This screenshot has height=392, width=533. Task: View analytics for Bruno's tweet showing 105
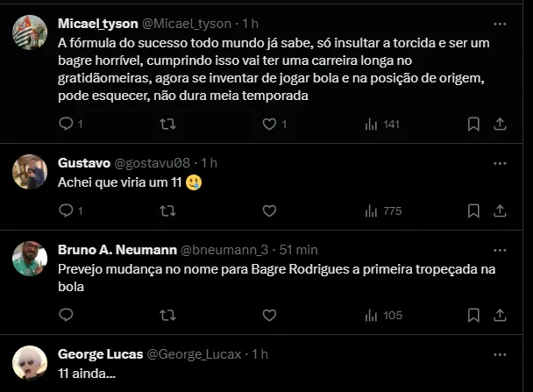coord(382,315)
